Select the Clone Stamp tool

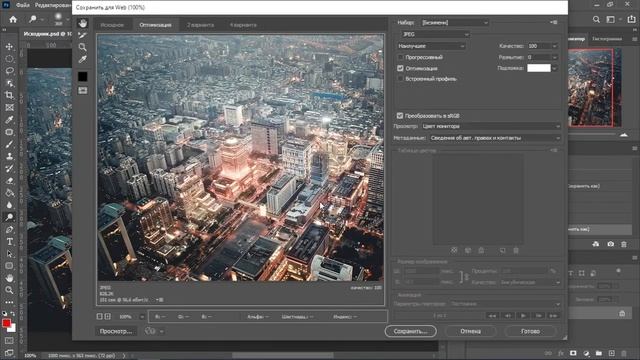9,156
